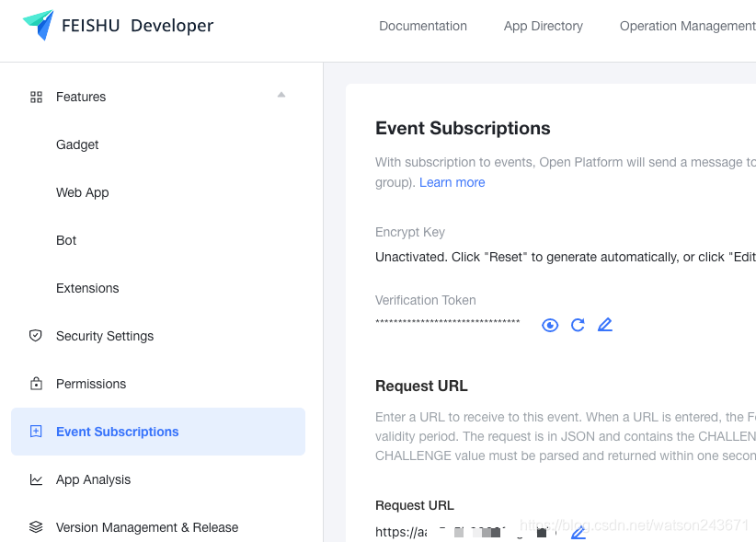Select Web App in the sidebar

point(83,192)
